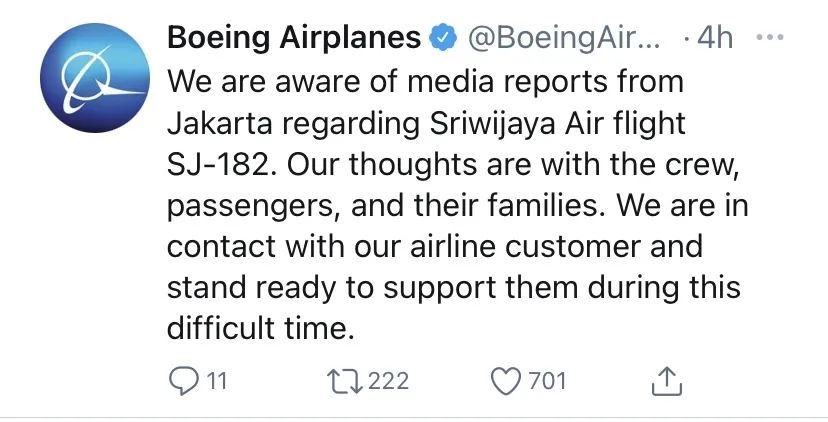Click the reply speech bubble icon
Viewport: 828px width, 422px height.
pos(183,381)
